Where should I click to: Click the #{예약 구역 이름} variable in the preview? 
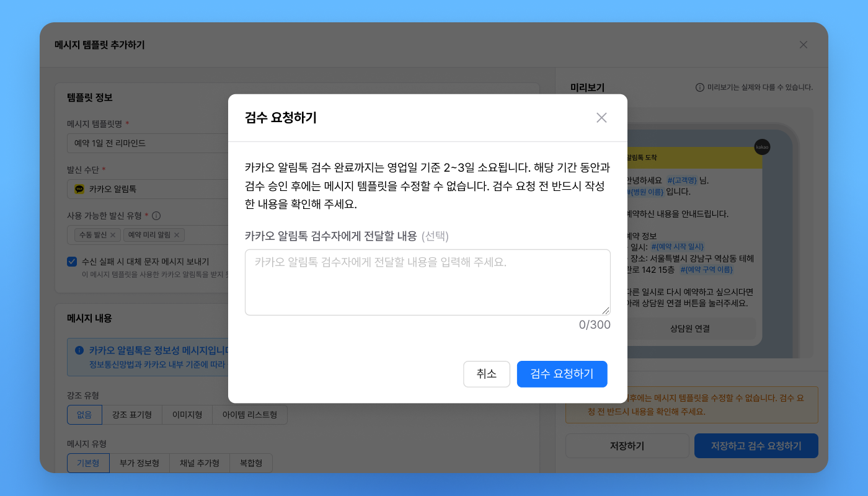click(x=707, y=270)
